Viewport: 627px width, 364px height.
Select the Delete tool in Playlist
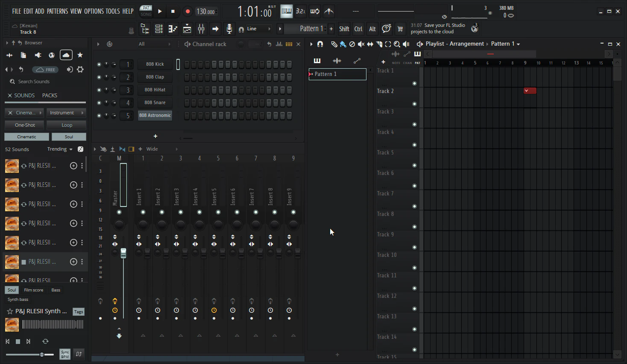point(352,44)
